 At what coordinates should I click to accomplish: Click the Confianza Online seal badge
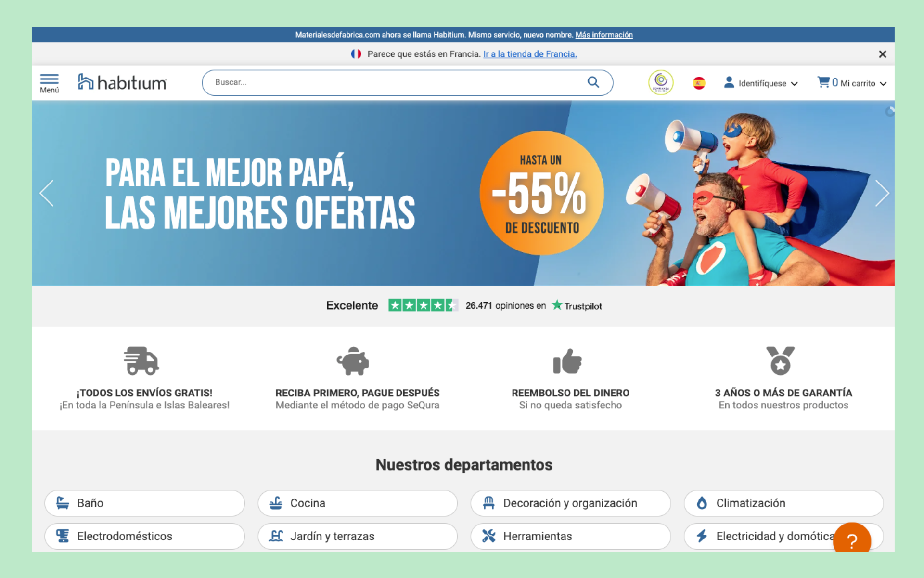[x=661, y=82]
